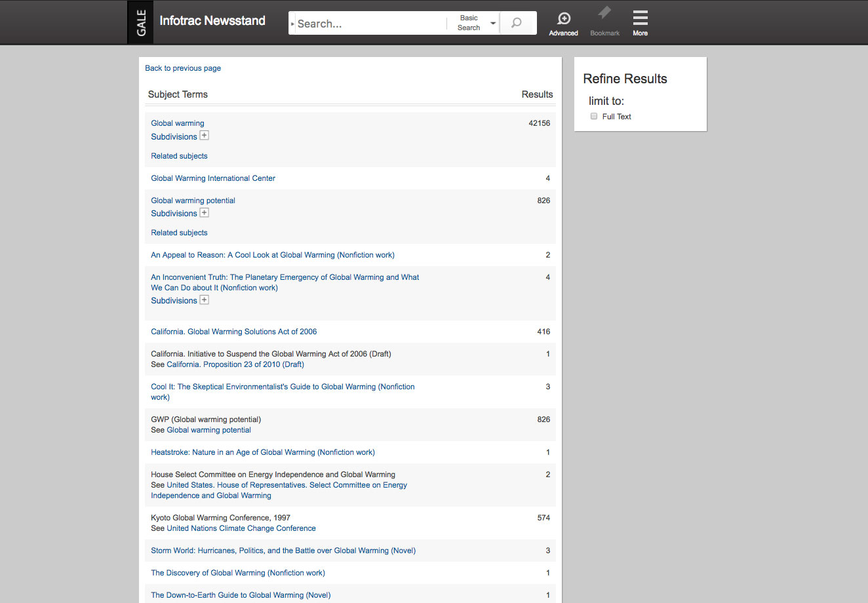Open Infotrac Newsstand home title
The height and width of the screenshot is (603, 868).
(x=212, y=21)
